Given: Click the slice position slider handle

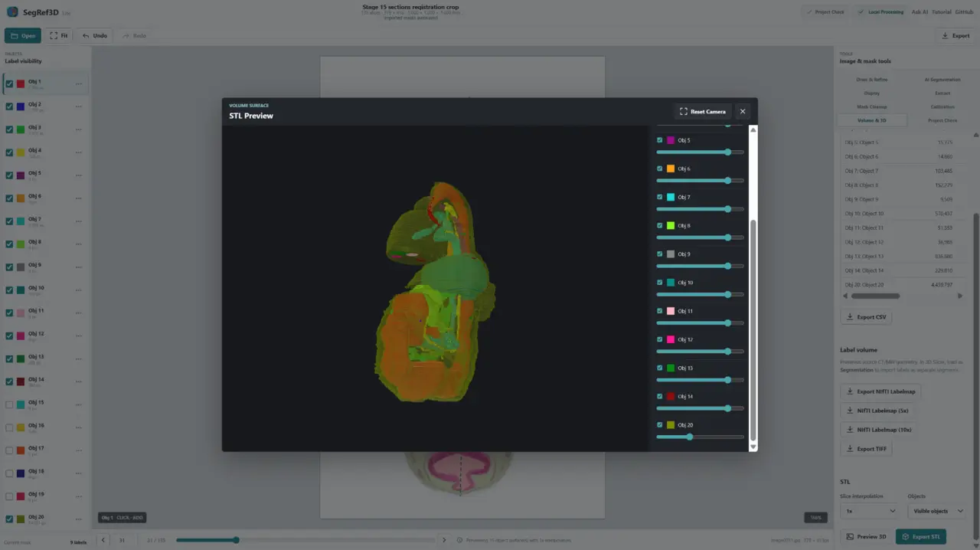Looking at the screenshot, I should click(x=236, y=540).
